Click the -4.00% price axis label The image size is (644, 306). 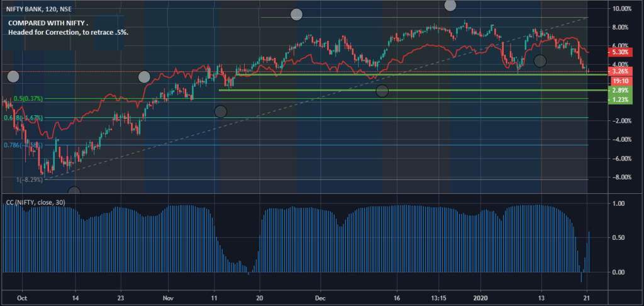pos(622,139)
